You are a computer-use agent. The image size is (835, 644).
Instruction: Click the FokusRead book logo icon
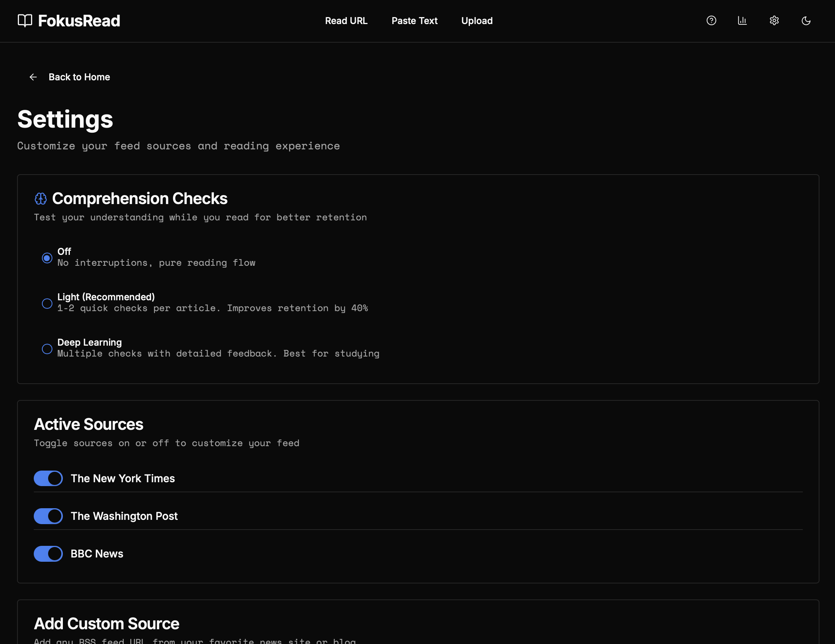(x=24, y=20)
